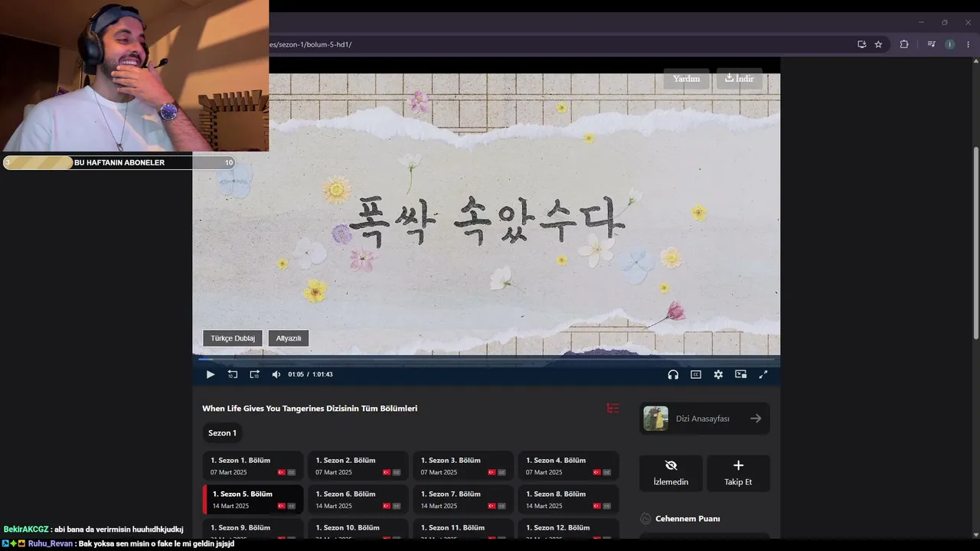The image size is (980, 551).
Task: Click the streamer webcam overlay
Action: tap(134, 76)
